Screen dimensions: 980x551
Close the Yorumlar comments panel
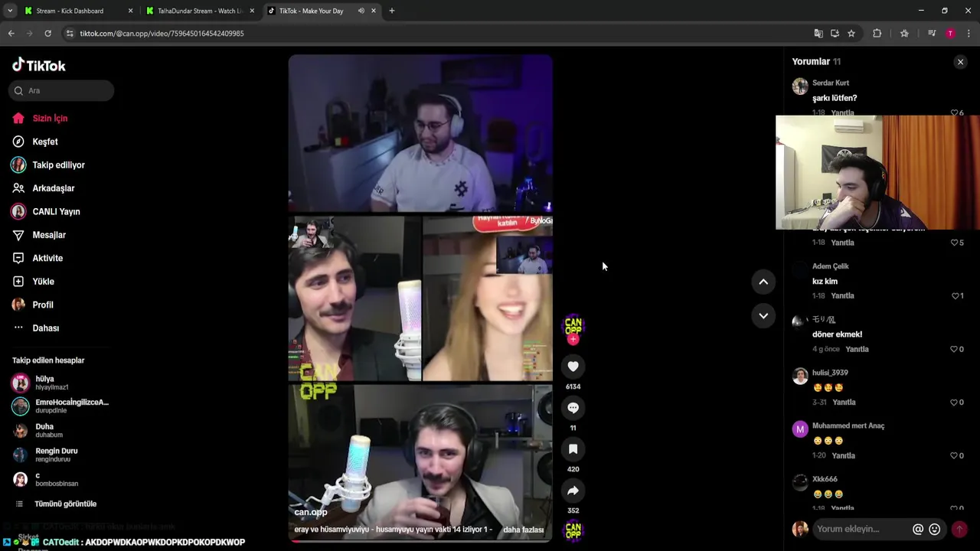960,62
